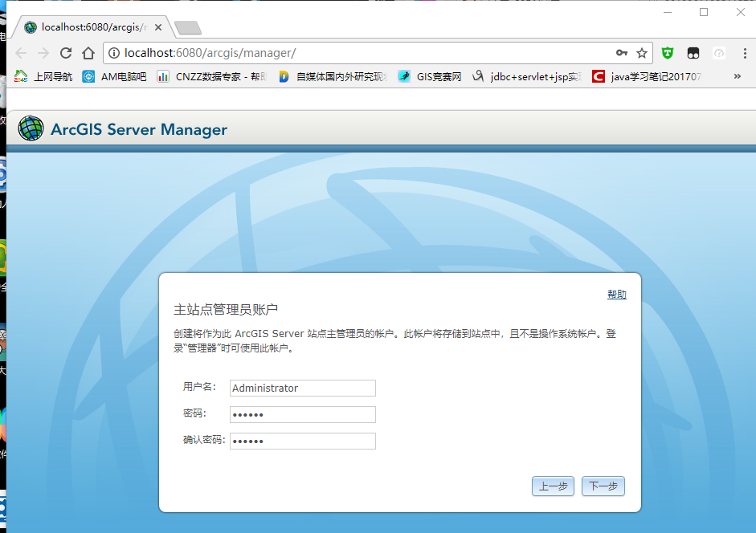Go to the browser home page icon

point(88,53)
